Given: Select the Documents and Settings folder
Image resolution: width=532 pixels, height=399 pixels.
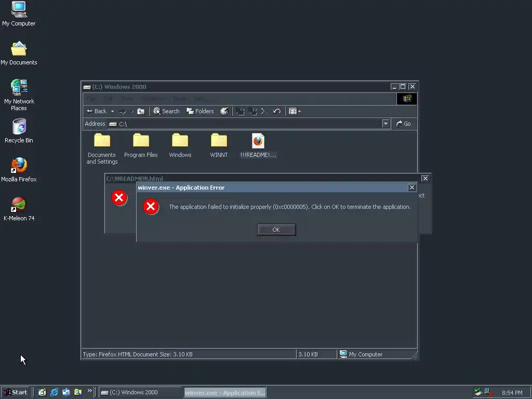Looking at the screenshot, I should (102, 149).
